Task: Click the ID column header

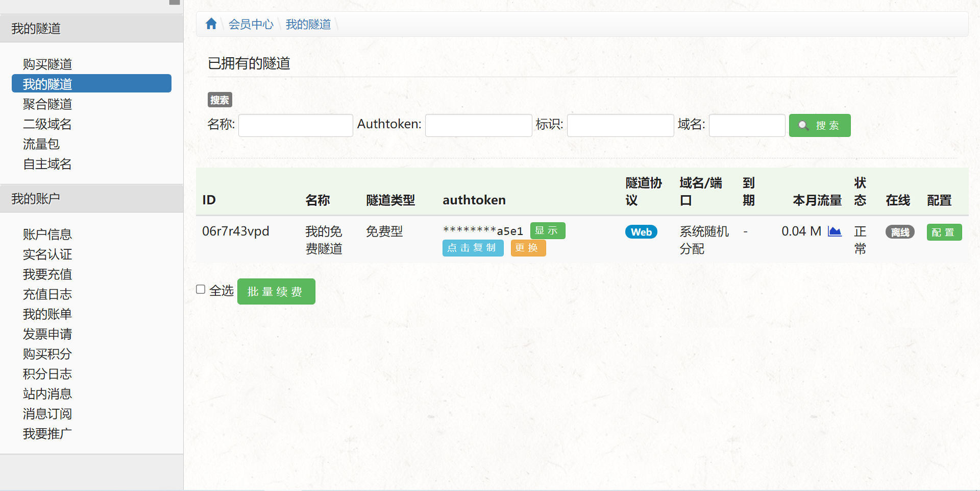Action: click(209, 200)
